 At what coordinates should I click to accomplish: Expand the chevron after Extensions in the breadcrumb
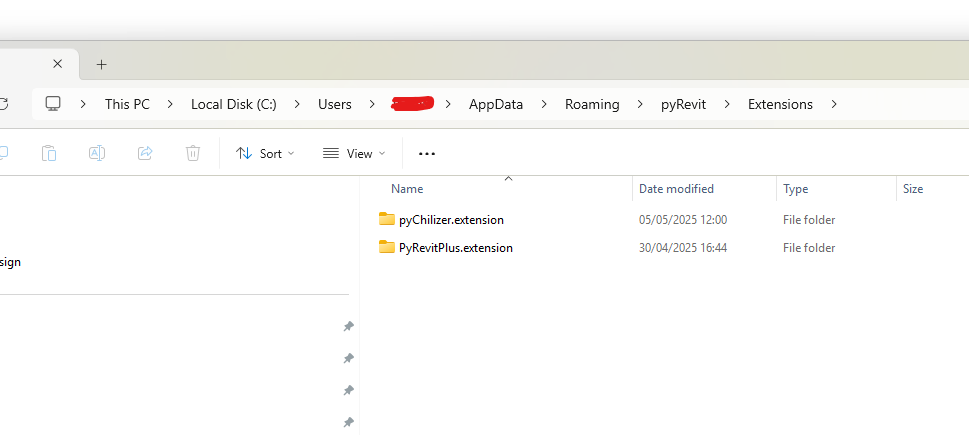[833, 104]
